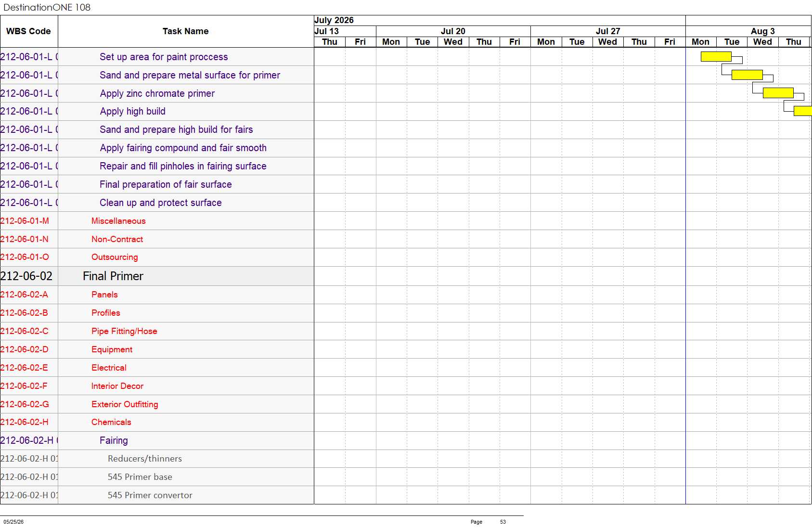The width and height of the screenshot is (812, 528).
Task: Click WBS code 212-06-02-H for Chemicals
Action: [x=25, y=422]
